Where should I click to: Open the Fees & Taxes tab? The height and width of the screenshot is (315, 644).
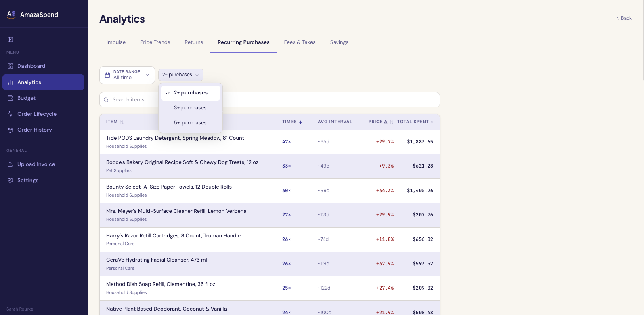300,42
